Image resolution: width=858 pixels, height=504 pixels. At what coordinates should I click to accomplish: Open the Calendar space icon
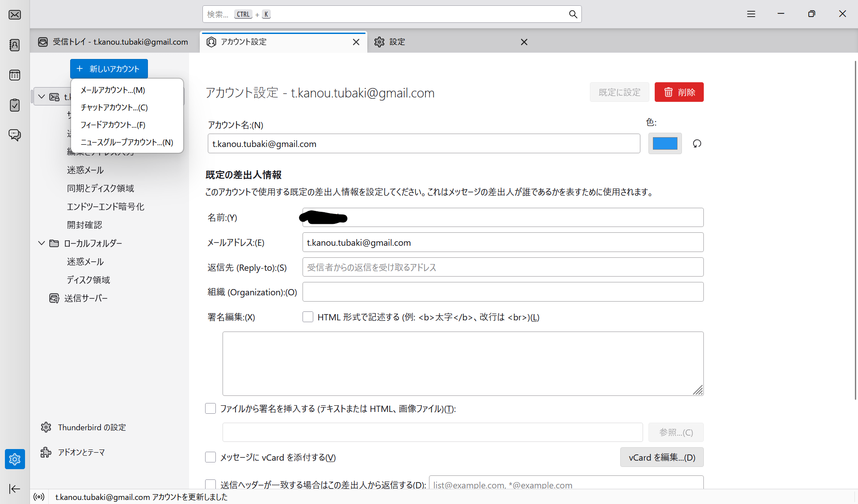click(15, 75)
